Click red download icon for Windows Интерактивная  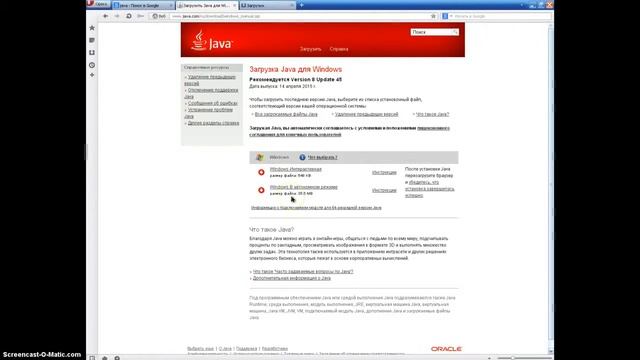[x=261, y=172]
